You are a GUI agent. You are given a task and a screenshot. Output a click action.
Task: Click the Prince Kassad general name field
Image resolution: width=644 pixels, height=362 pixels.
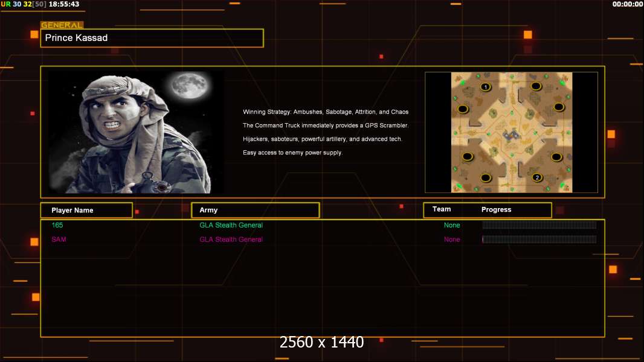[152, 38]
